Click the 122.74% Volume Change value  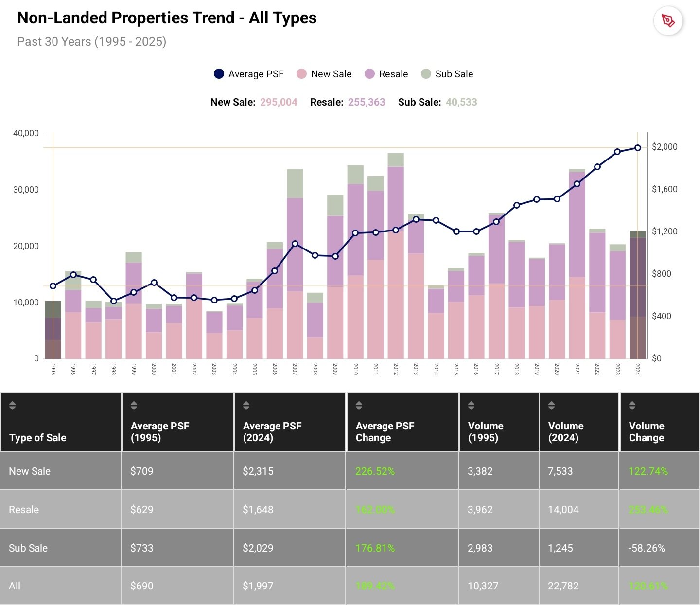pyautogui.click(x=647, y=471)
